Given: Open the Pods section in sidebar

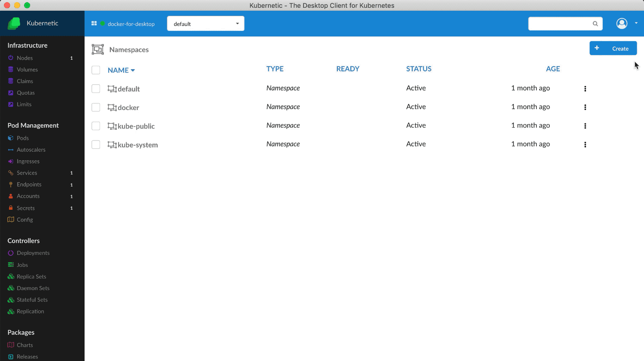Looking at the screenshot, I should (x=23, y=138).
